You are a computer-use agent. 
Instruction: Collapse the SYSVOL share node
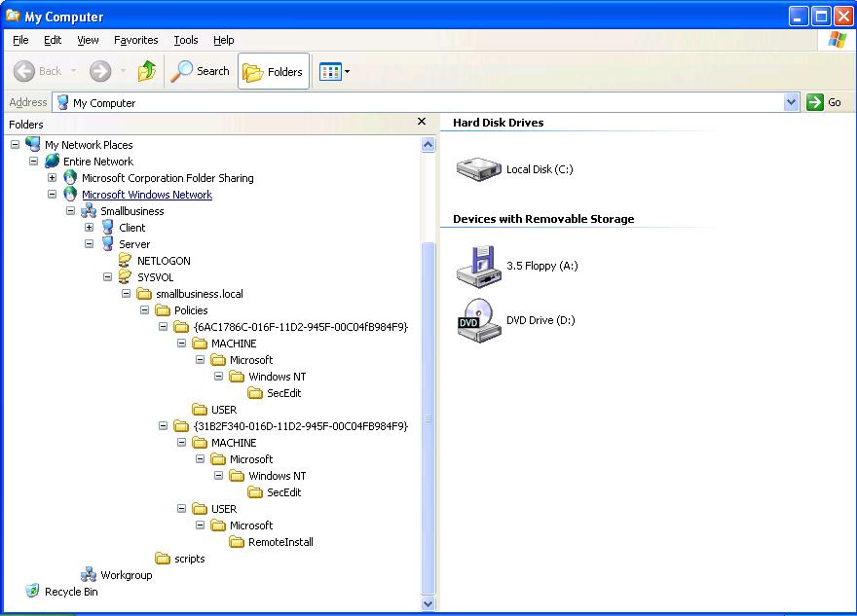108,277
